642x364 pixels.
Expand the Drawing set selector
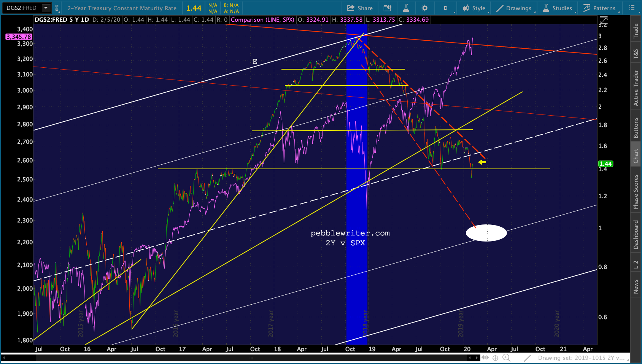pos(581,358)
